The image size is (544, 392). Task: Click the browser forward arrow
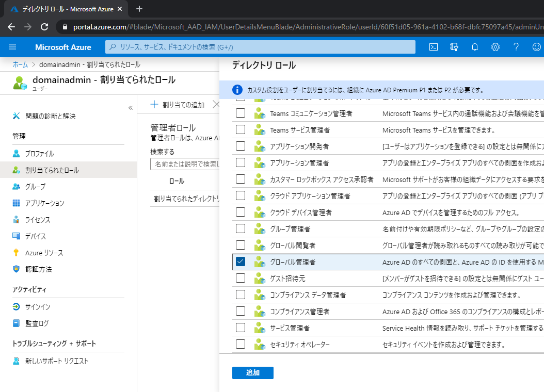click(x=28, y=27)
